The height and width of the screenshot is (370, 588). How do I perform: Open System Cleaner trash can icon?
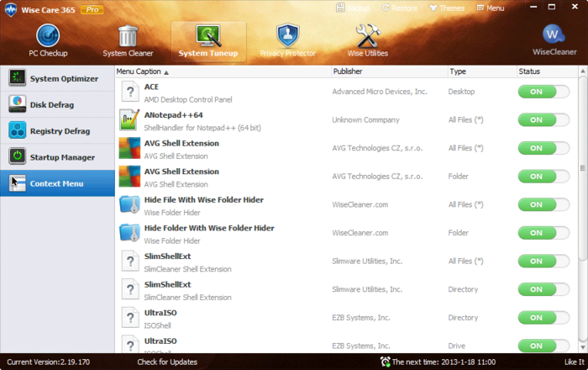(x=128, y=35)
